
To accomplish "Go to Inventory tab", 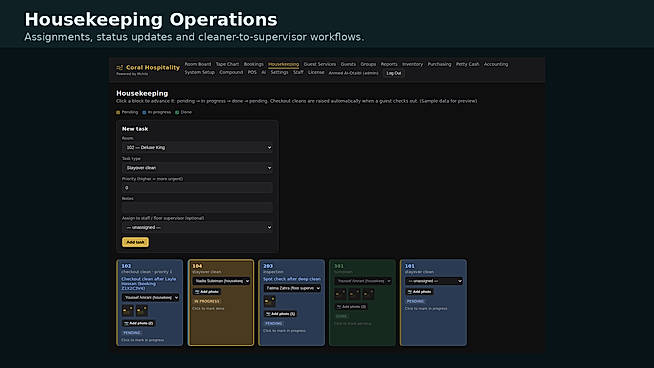I will (413, 64).
